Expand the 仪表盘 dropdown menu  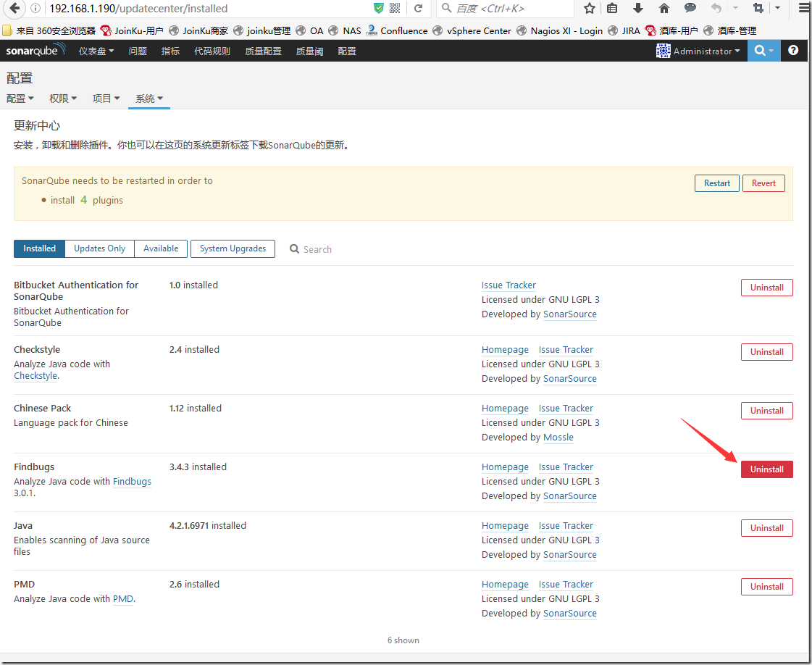click(x=96, y=51)
